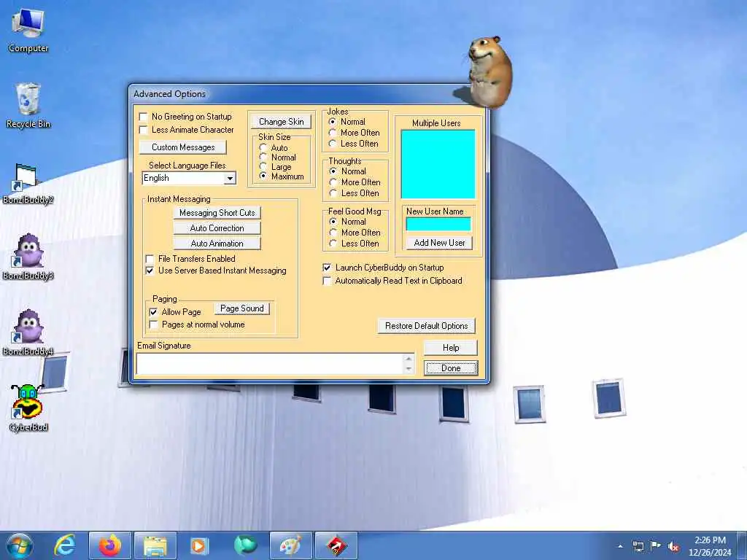Set Feel Good Msg to More Often
747x560 pixels.
pyautogui.click(x=333, y=233)
